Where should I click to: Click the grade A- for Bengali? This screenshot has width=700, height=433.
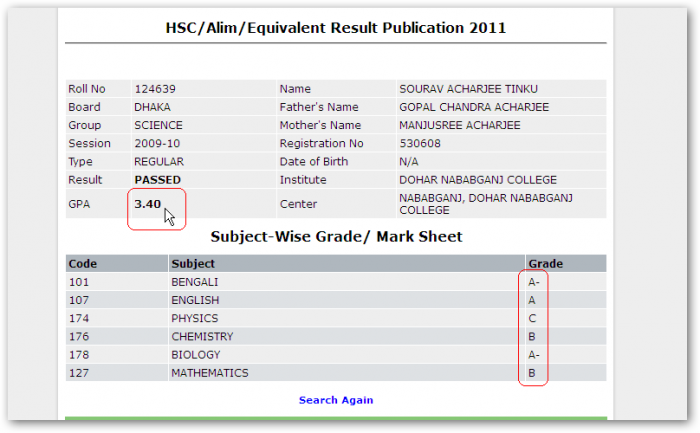coord(534,282)
